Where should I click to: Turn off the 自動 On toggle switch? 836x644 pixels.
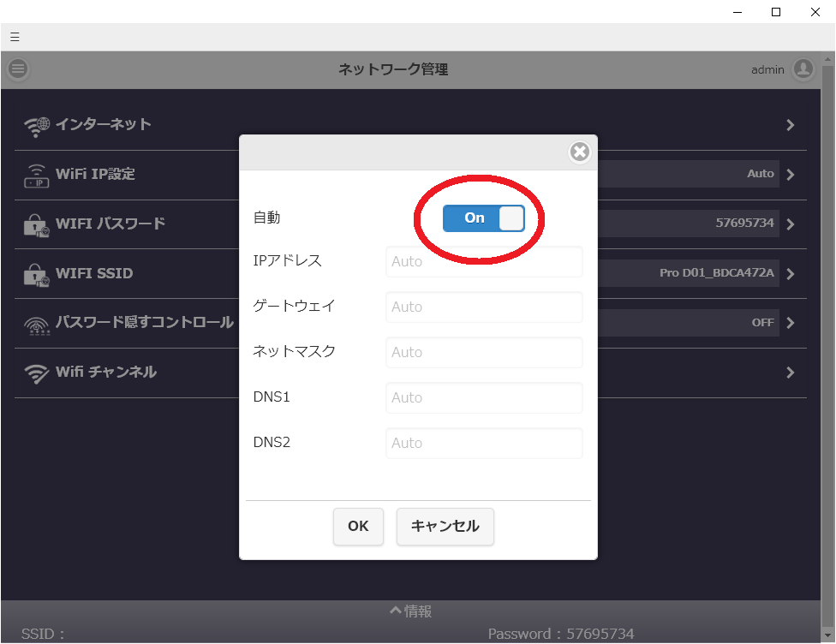483,218
